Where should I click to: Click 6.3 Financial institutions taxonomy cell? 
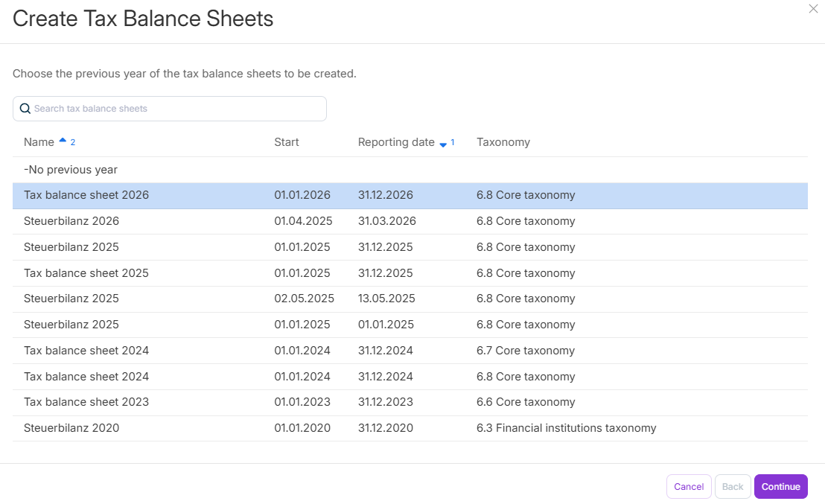(566, 428)
